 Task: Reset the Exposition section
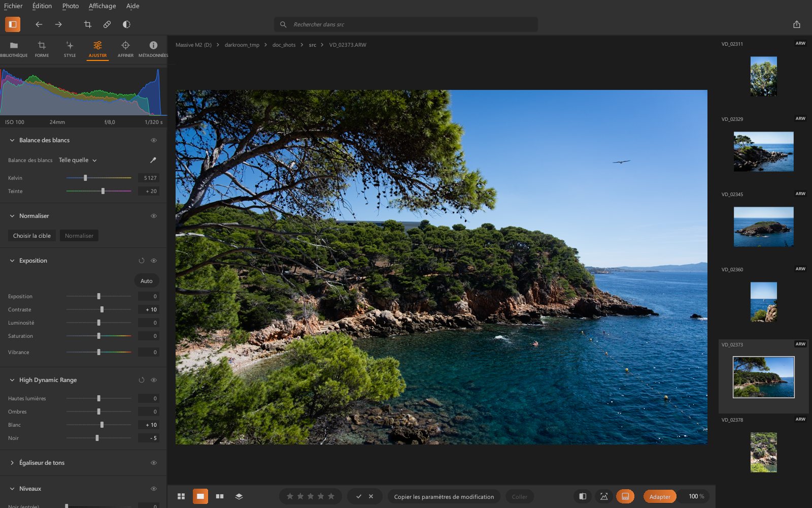(142, 261)
